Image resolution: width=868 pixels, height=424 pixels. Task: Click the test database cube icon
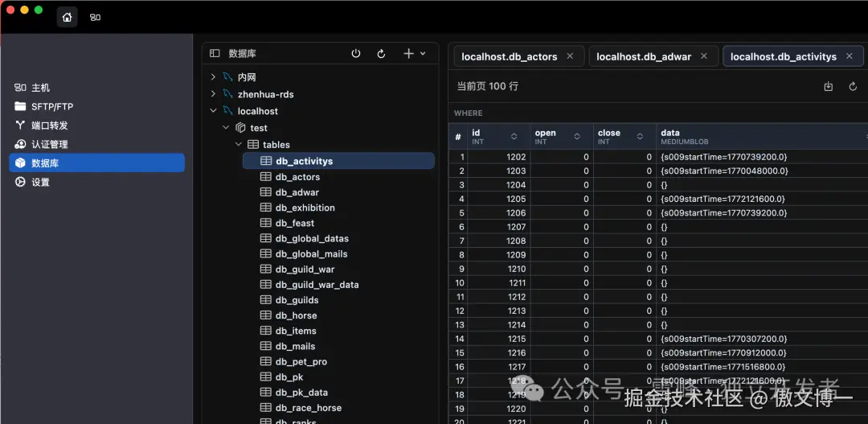click(240, 127)
